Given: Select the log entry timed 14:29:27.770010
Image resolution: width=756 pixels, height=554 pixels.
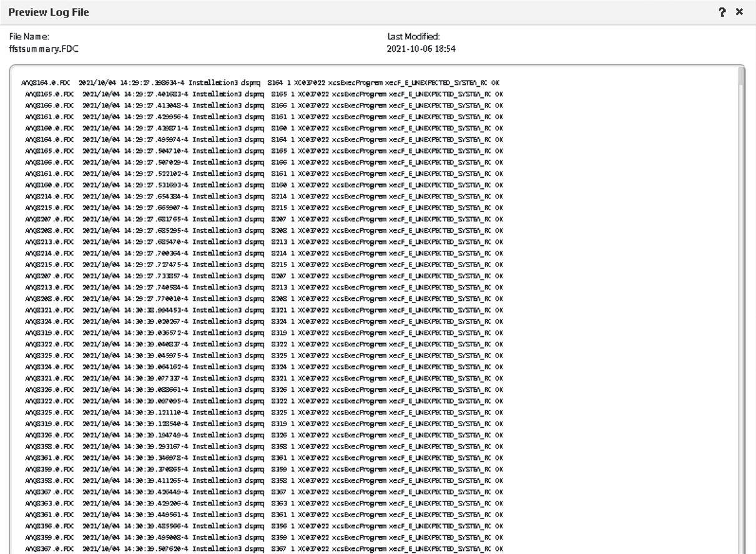Looking at the screenshot, I should point(263,298).
